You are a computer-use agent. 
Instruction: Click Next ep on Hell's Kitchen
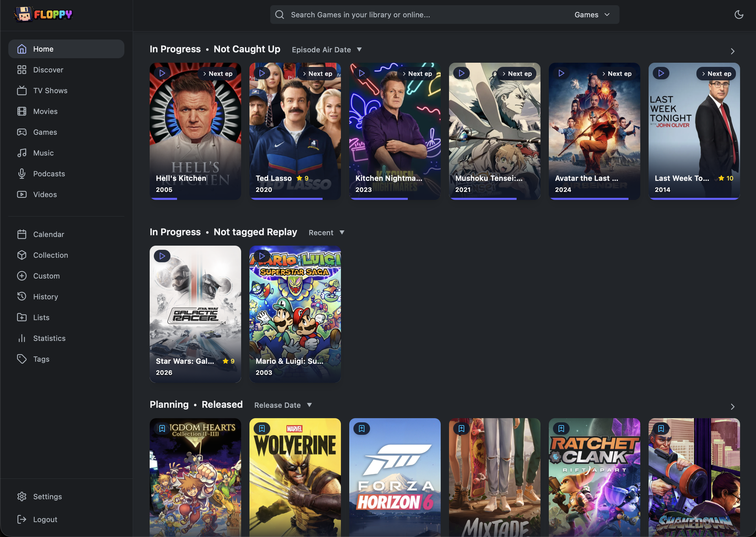217,74
